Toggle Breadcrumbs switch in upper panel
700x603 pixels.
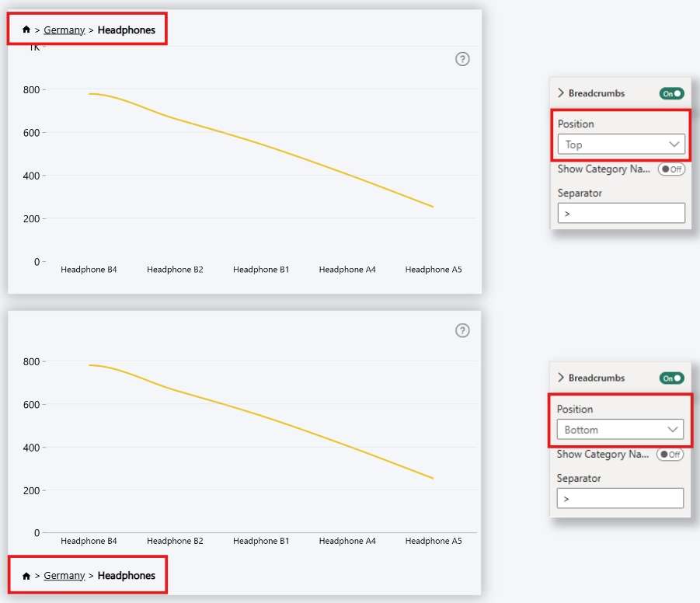[671, 93]
